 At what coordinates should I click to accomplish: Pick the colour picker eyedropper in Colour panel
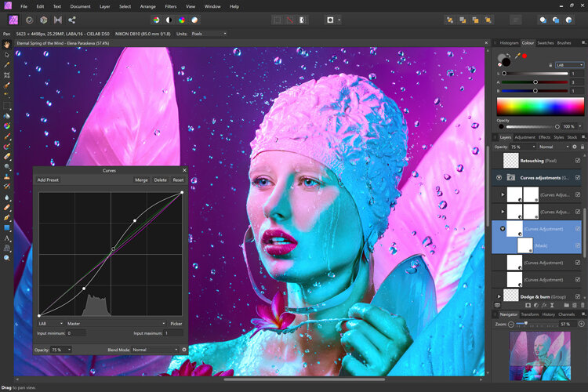pos(517,56)
